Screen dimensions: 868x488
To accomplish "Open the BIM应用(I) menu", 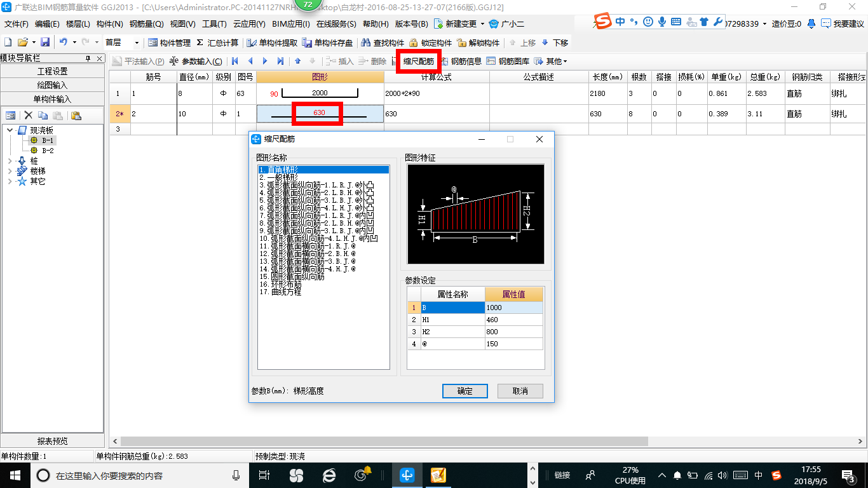I will (x=290, y=24).
